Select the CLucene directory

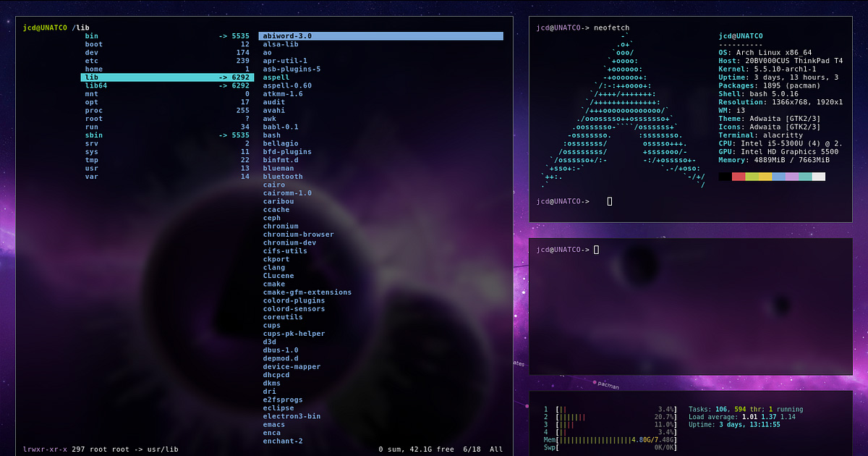click(x=278, y=276)
